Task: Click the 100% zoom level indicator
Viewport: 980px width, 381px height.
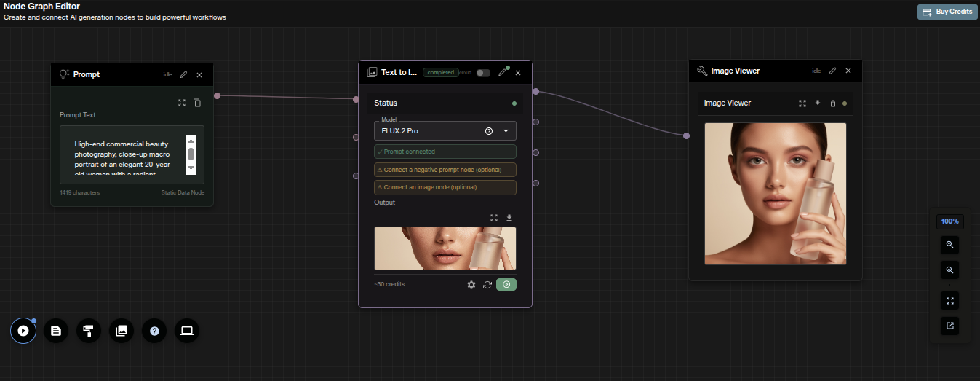Action: (950, 221)
